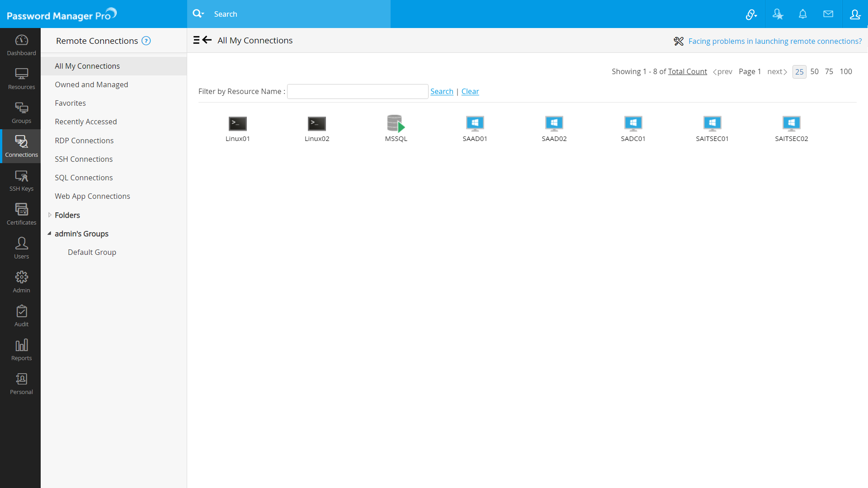
Task: Select the RDP Connections menu item
Action: tap(84, 140)
